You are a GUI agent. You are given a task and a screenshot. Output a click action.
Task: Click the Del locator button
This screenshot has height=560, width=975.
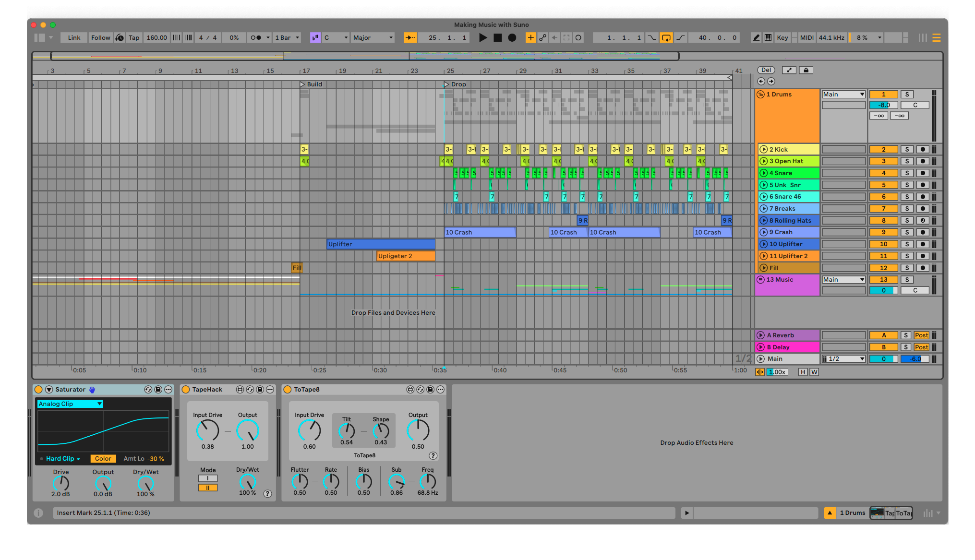pyautogui.click(x=766, y=70)
